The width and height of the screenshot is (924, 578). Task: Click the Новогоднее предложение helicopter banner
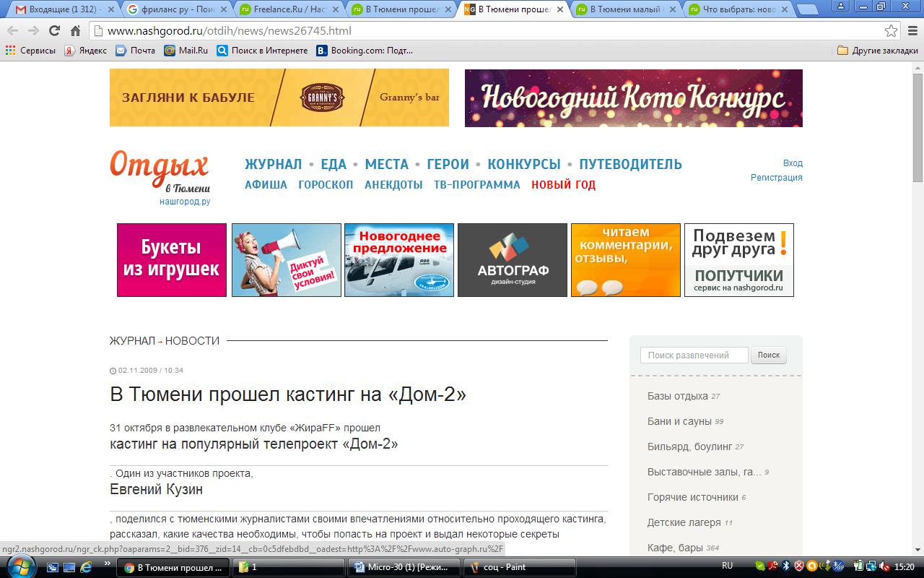pos(399,260)
